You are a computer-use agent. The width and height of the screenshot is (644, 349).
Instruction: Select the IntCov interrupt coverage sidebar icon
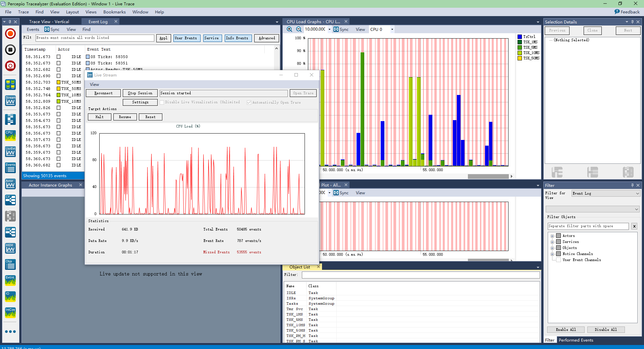coord(10,313)
